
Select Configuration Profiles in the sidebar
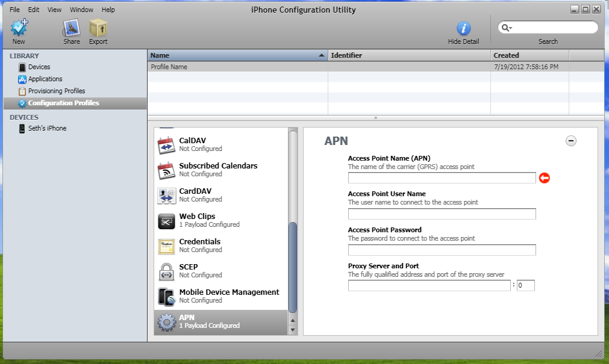pos(75,103)
